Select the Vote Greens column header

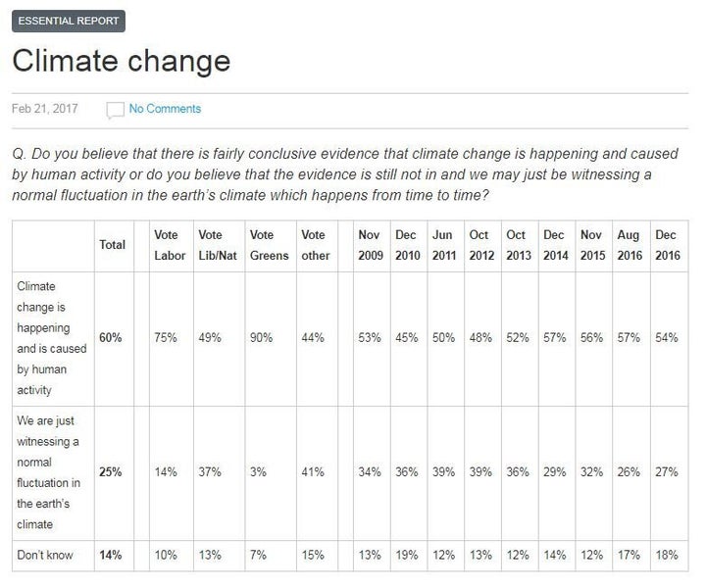click(x=270, y=245)
